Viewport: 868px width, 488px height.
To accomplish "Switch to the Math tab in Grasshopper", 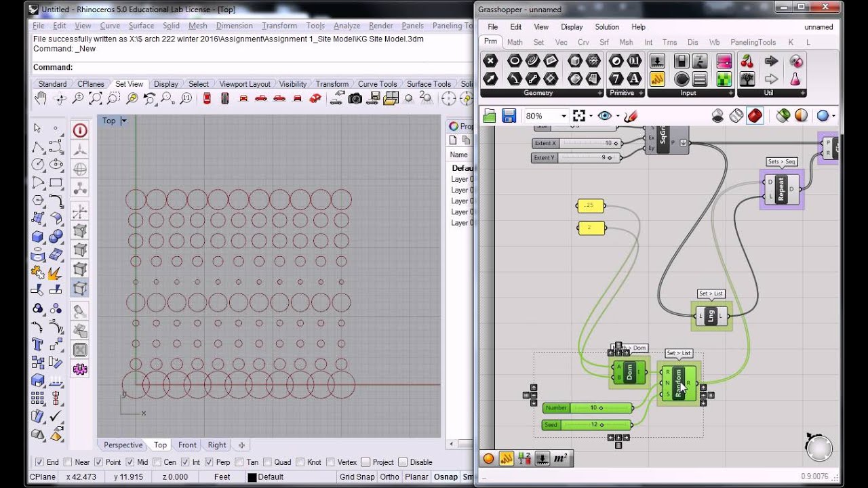I will (515, 42).
